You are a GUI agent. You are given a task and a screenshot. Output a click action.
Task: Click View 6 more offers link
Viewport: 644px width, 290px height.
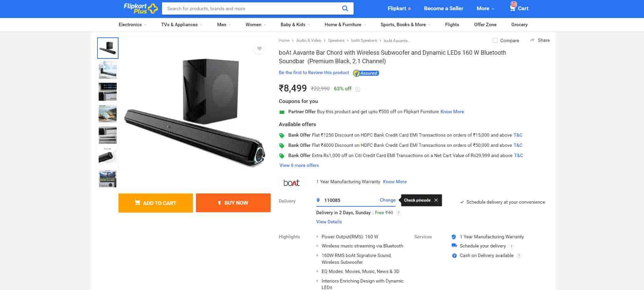click(x=299, y=165)
